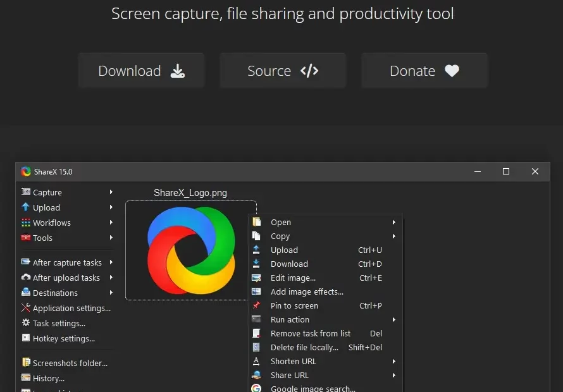Image resolution: width=563 pixels, height=392 pixels.
Task: Expand the sidebar Upload submenu arrow
Action: 111,207
